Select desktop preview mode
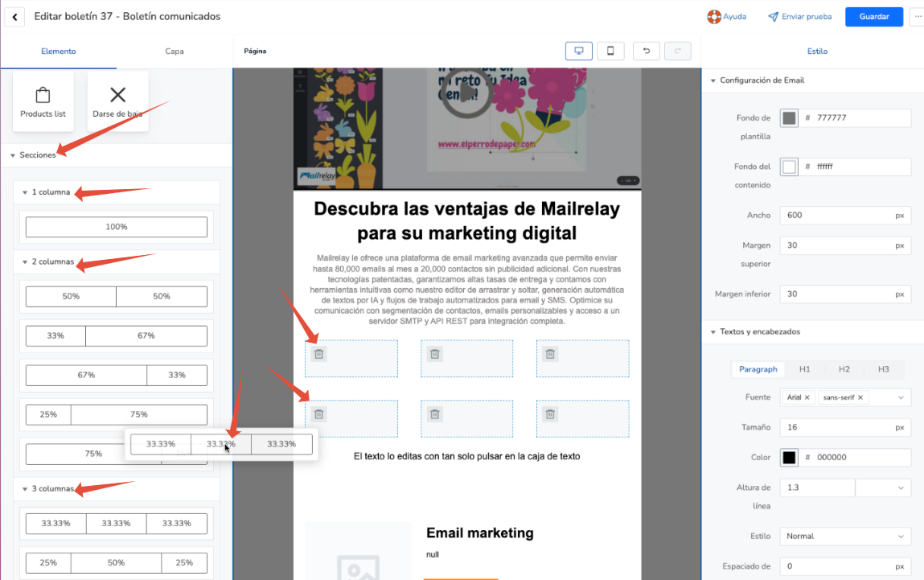924x580 pixels. pyautogui.click(x=579, y=51)
